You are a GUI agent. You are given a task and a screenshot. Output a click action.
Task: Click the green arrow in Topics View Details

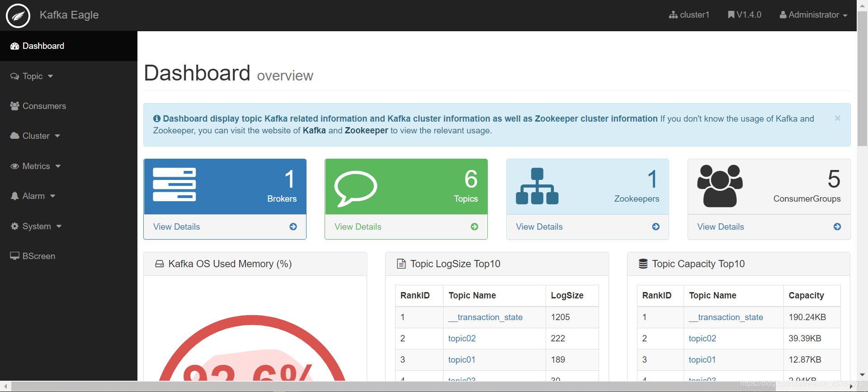coord(474,227)
